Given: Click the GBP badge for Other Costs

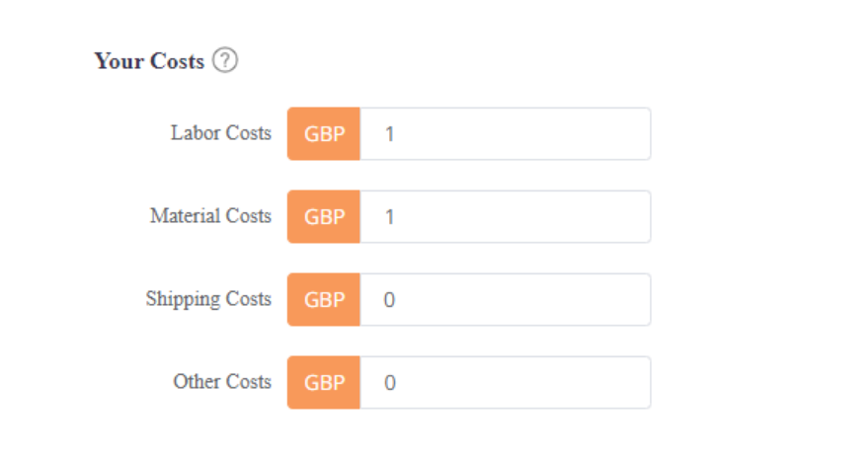Looking at the screenshot, I should 324,382.
